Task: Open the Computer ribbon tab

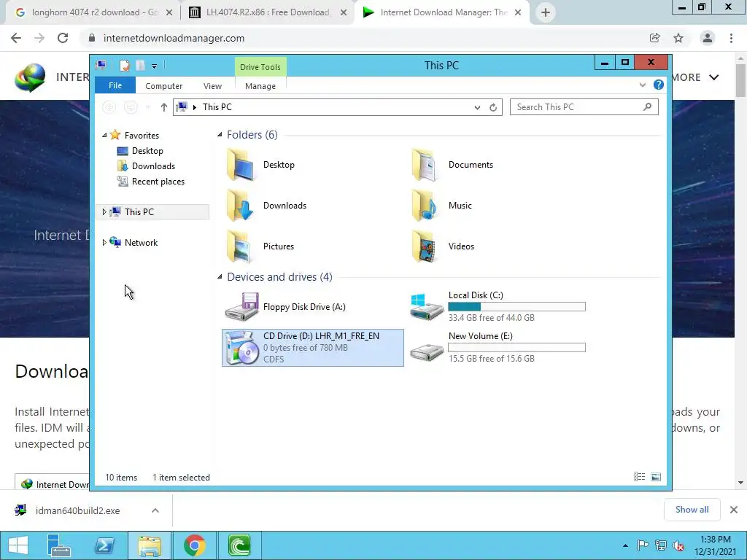Action: coord(164,86)
